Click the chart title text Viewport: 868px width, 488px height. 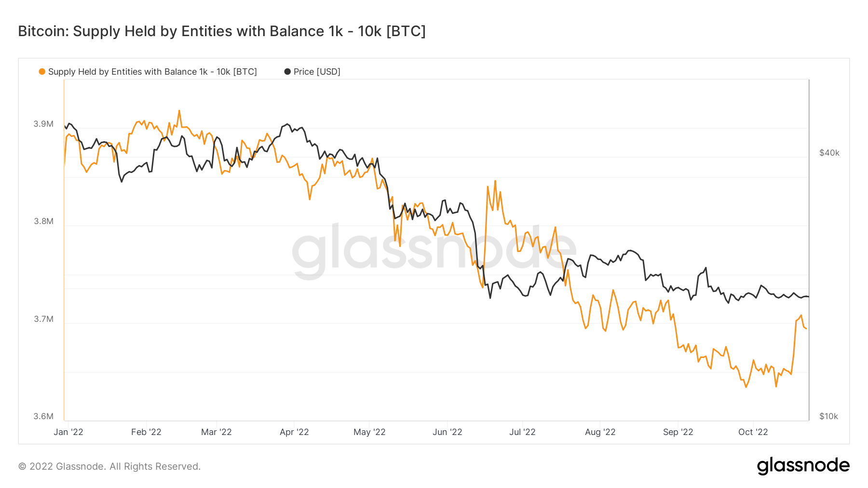click(222, 31)
